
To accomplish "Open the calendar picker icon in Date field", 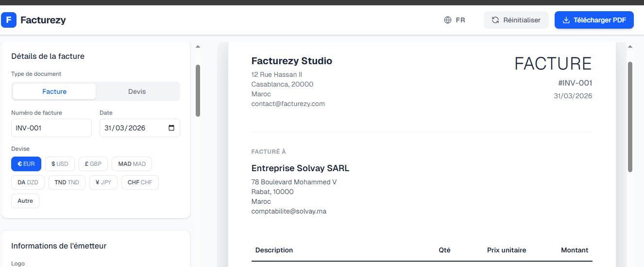I will (x=171, y=128).
